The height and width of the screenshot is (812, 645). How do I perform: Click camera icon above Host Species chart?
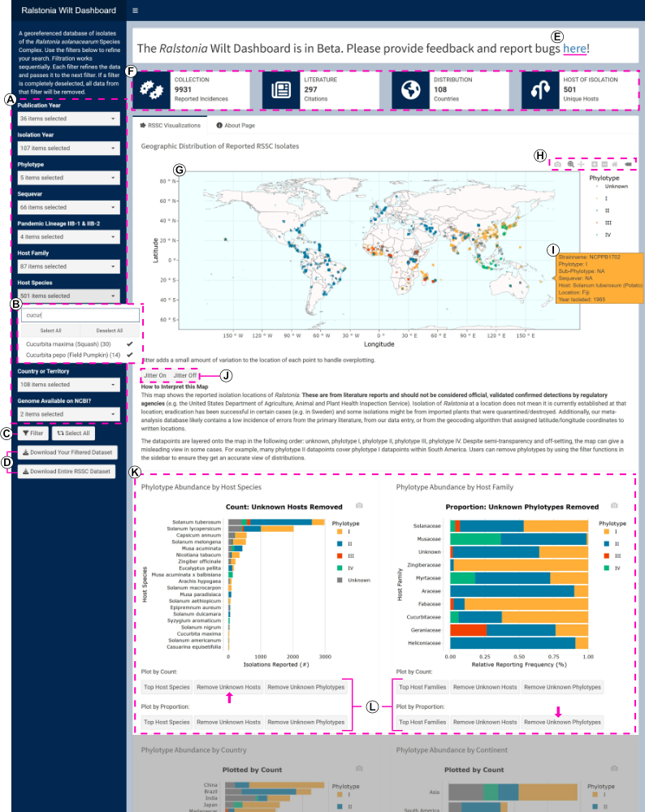[x=359, y=505]
